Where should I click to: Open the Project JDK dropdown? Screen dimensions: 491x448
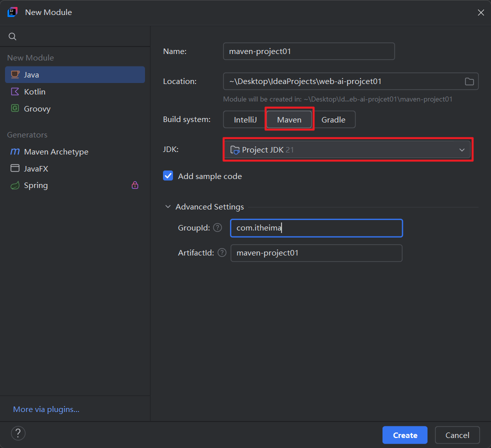(x=347, y=149)
